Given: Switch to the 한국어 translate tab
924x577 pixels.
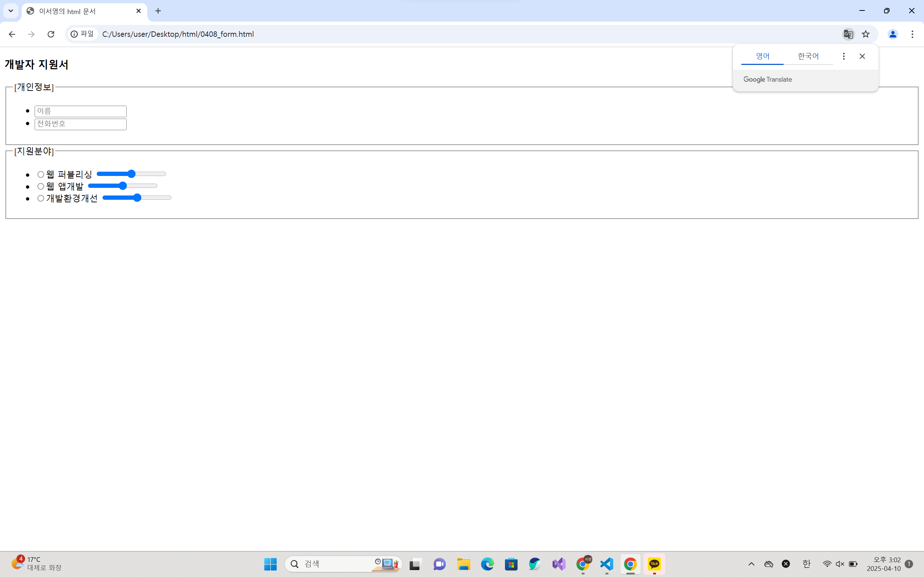Looking at the screenshot, I should (x=808, y=57).
